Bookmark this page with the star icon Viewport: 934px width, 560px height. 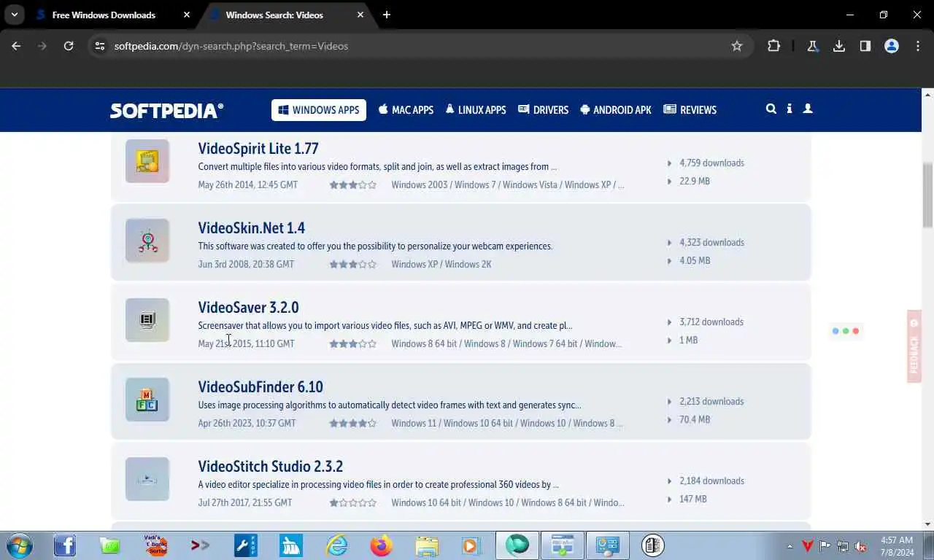pyautogui.click(x=737, y=46)
